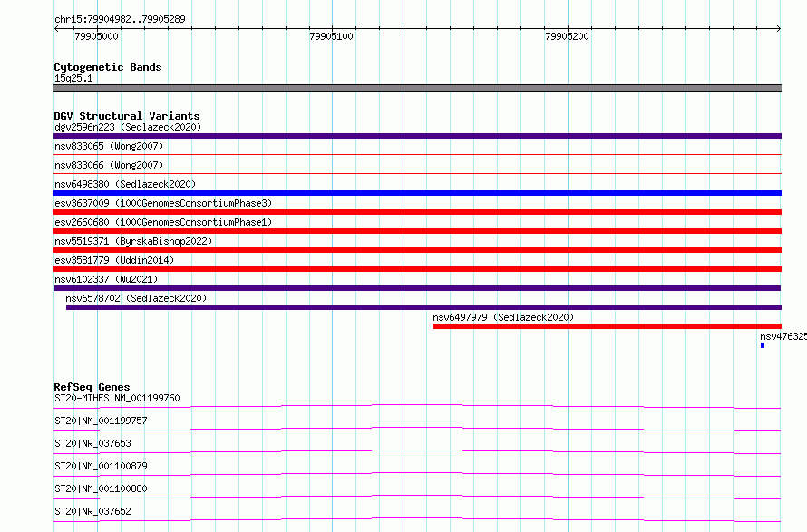Open nsv833065 (Wong2007) variant label
This screenshot has width=807, height=532.
[109, 146]
